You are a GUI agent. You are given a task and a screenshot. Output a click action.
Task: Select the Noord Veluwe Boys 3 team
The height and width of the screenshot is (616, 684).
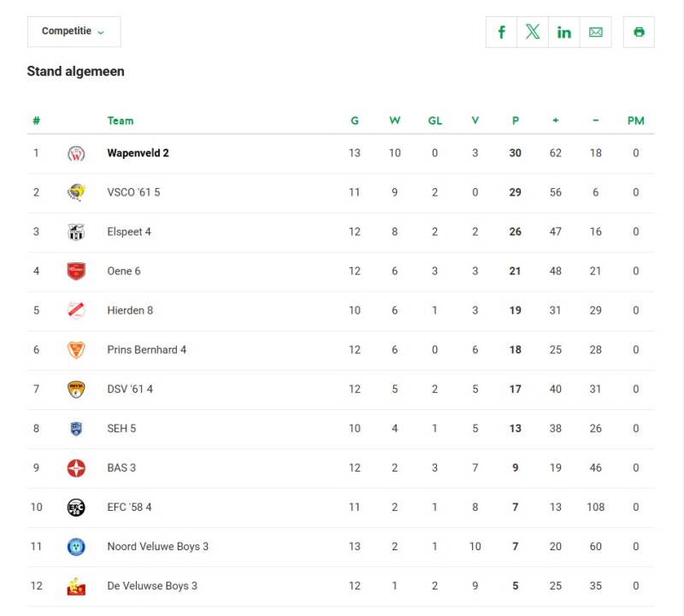(157, 547)
